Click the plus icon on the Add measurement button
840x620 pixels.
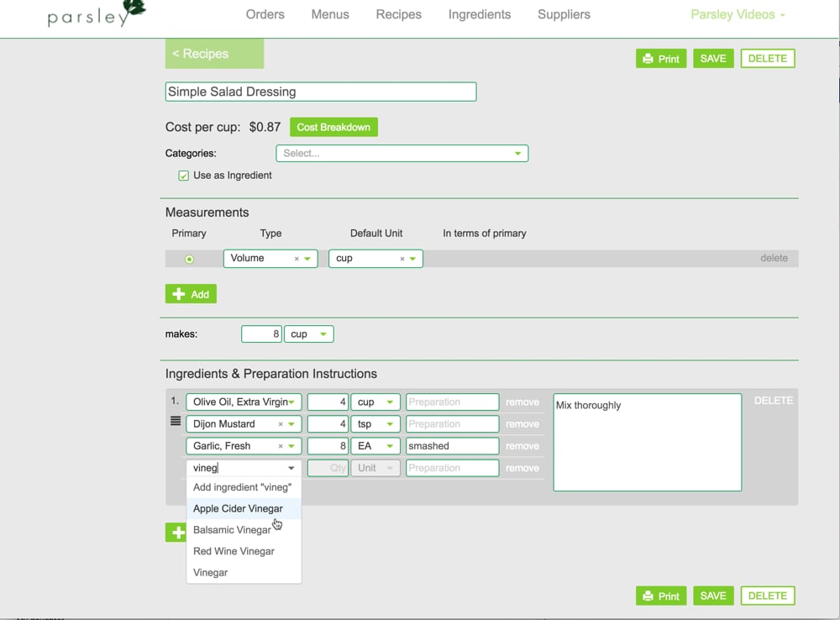click(x=181, y=294)
